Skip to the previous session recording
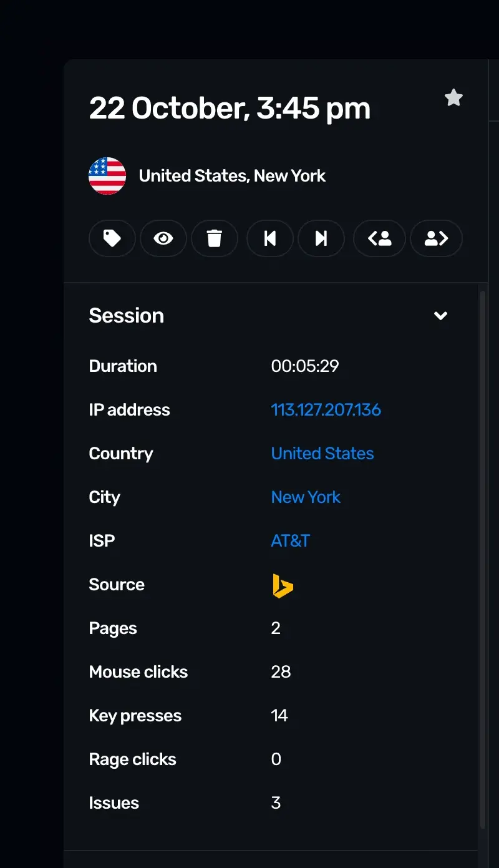This screenshot has width=499, height=868. [269, 238]
